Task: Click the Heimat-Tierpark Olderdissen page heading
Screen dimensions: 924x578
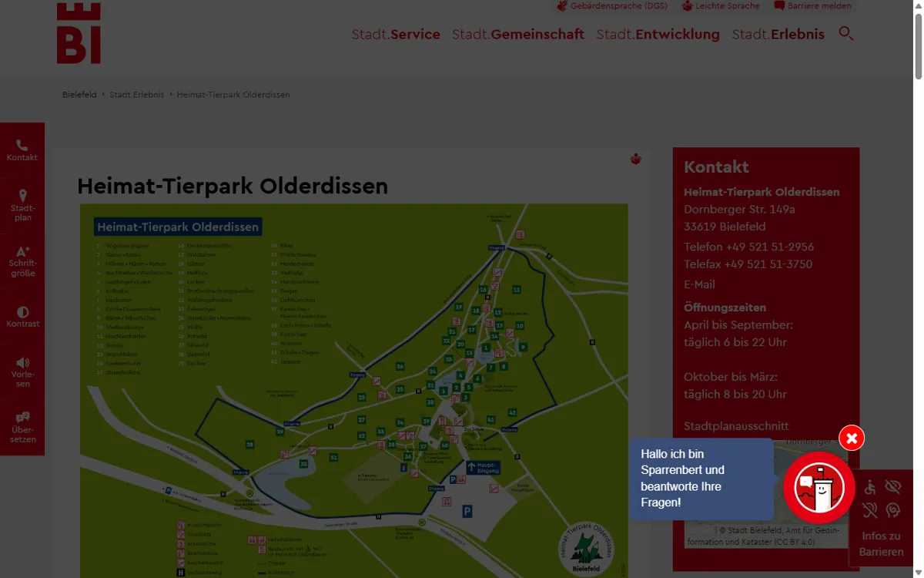Action: [233, 187]
